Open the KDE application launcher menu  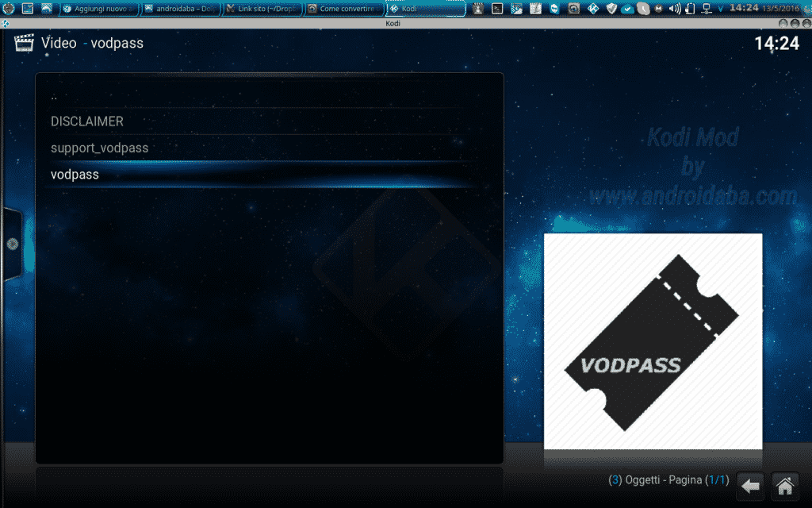pos(8,8)
